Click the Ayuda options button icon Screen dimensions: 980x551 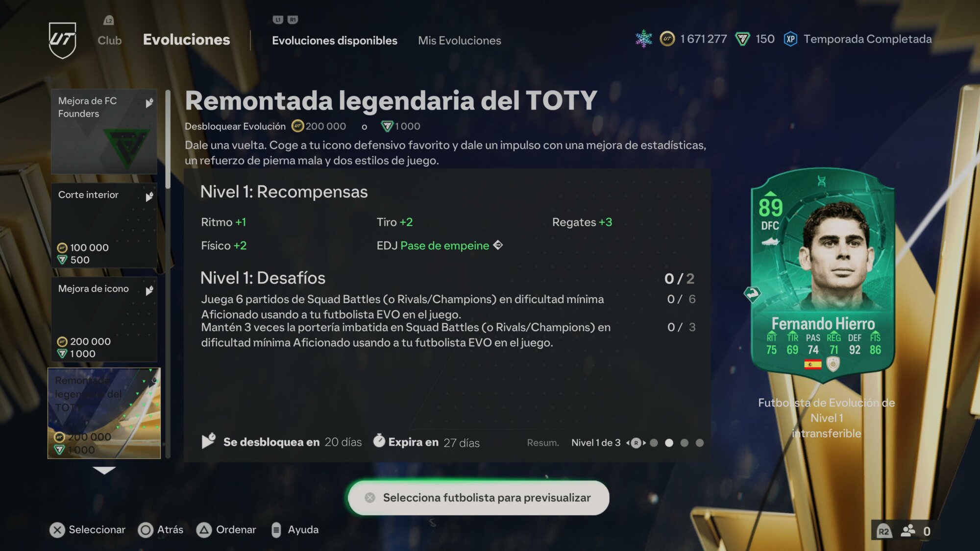click(276, 529)
